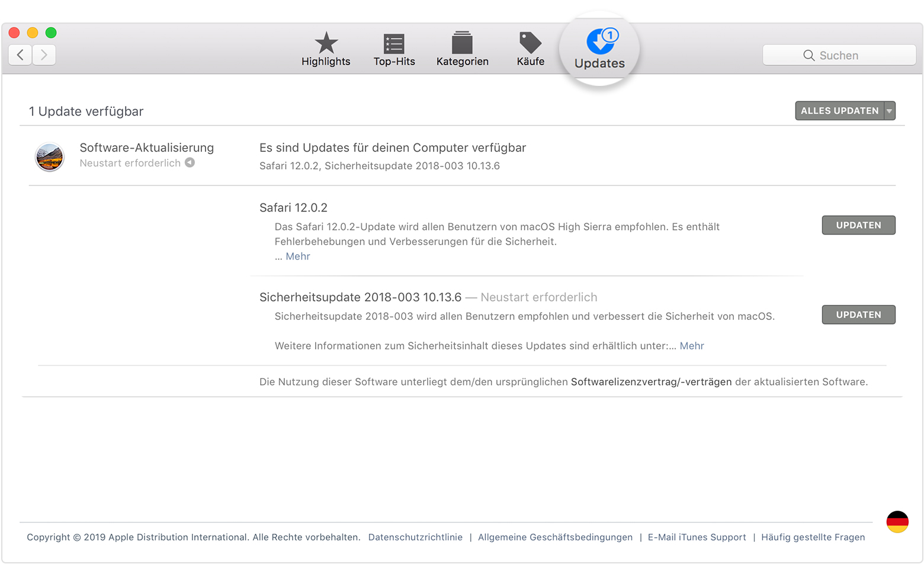Expand Mehr under Safari 12.0.2 description
The height and width of the screenshot is (564, 924).
pos(298,257)
